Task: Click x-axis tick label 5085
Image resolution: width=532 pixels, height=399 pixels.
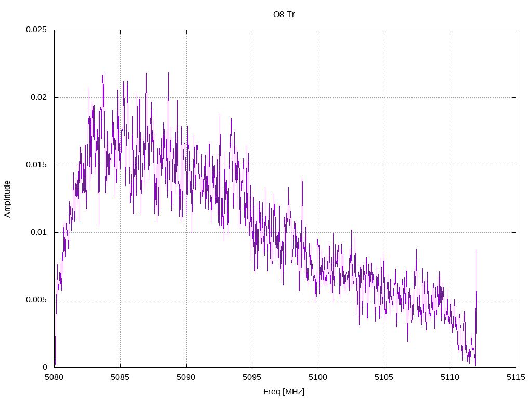Action: (x=120, y=377)
